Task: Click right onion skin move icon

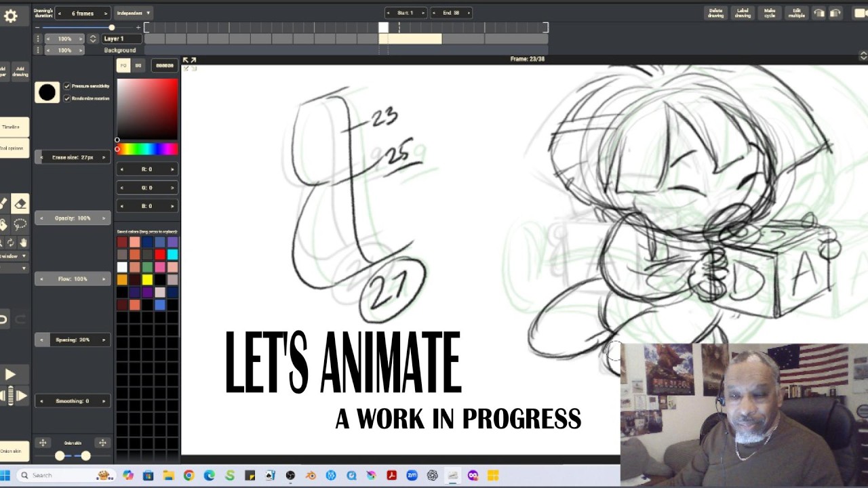Action: (102, 443)
